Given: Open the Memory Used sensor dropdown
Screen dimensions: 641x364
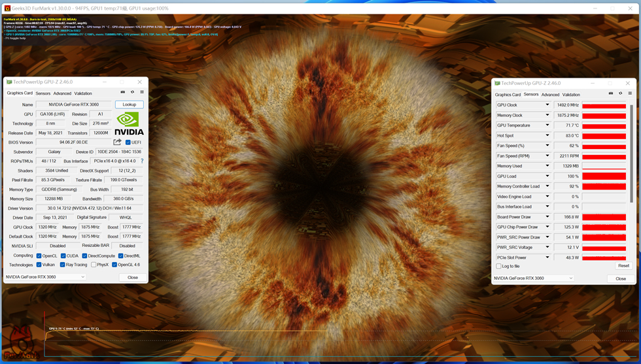Looking at the screenshot, I should (547, 166).
